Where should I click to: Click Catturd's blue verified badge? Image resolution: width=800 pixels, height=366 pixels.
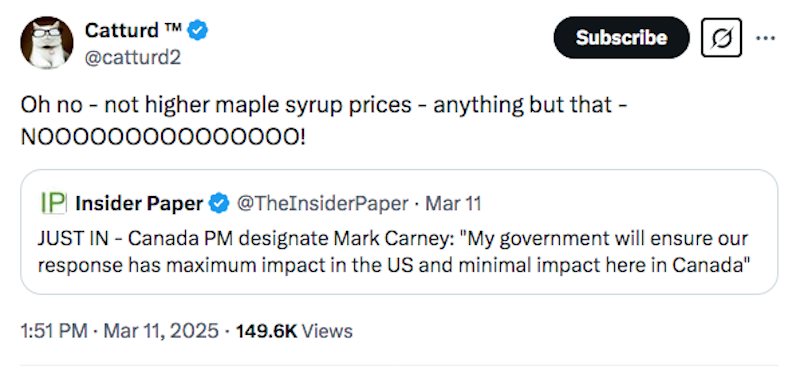pyautogui.click(x=197, y=31)
